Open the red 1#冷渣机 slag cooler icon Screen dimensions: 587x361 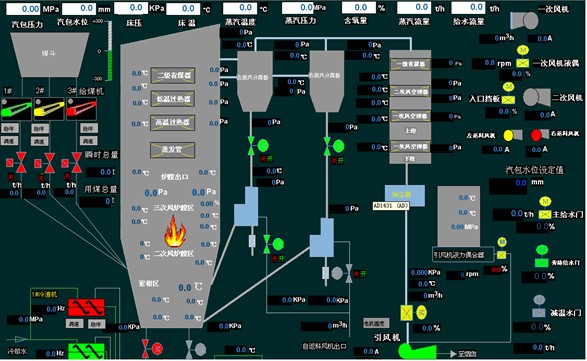(x=86, y=307)
